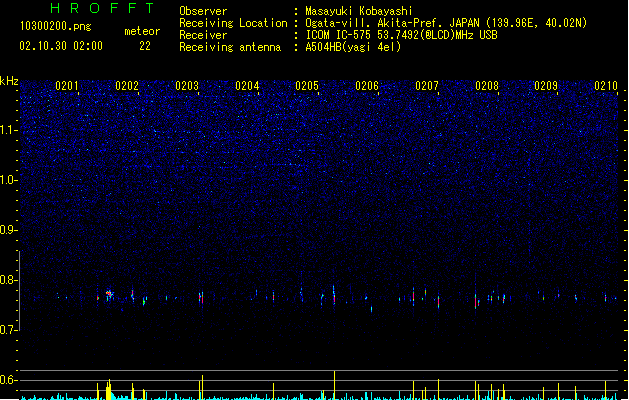Click time marker 0203
Viewport: 629px width, 400px height.
[187, 86]
